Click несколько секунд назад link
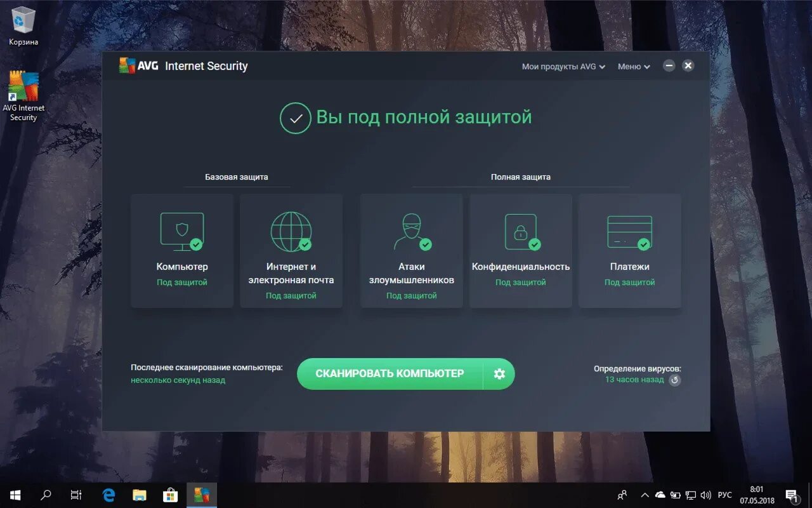812x508 pixels. coord(178,380)
